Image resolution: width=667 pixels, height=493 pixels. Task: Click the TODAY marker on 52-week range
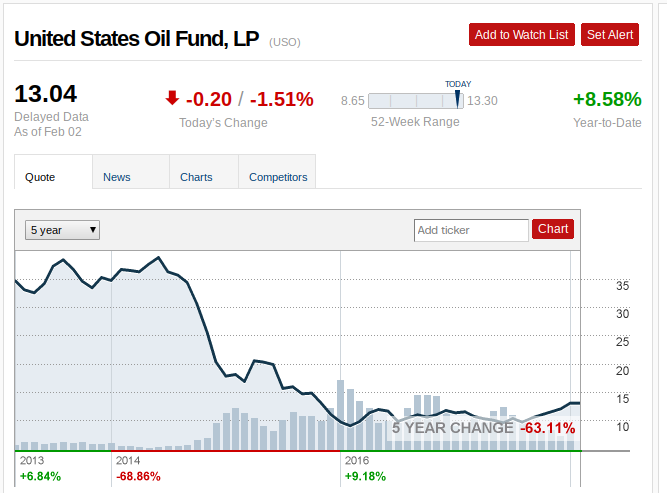[x=457, y=99]
